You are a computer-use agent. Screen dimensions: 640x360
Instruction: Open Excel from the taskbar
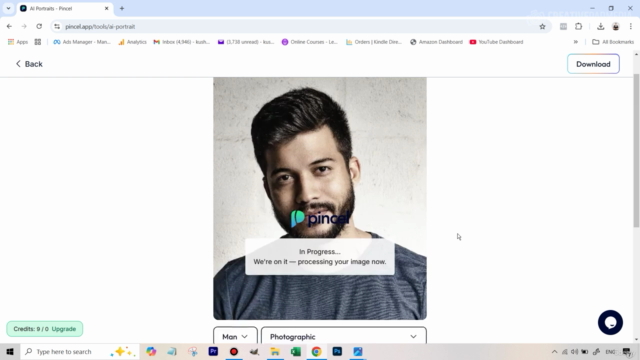coord(296,351)
